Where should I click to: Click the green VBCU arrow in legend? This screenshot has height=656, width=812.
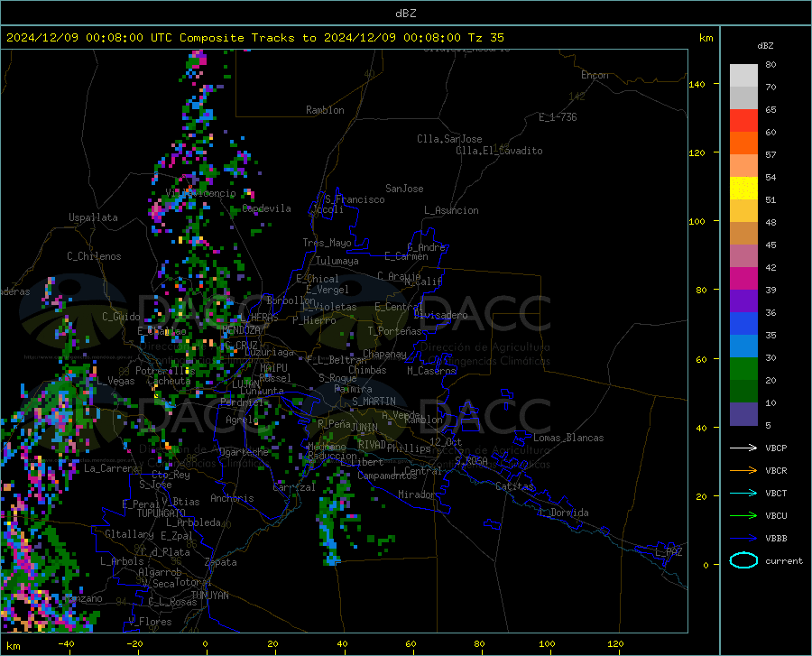(743, 516)
